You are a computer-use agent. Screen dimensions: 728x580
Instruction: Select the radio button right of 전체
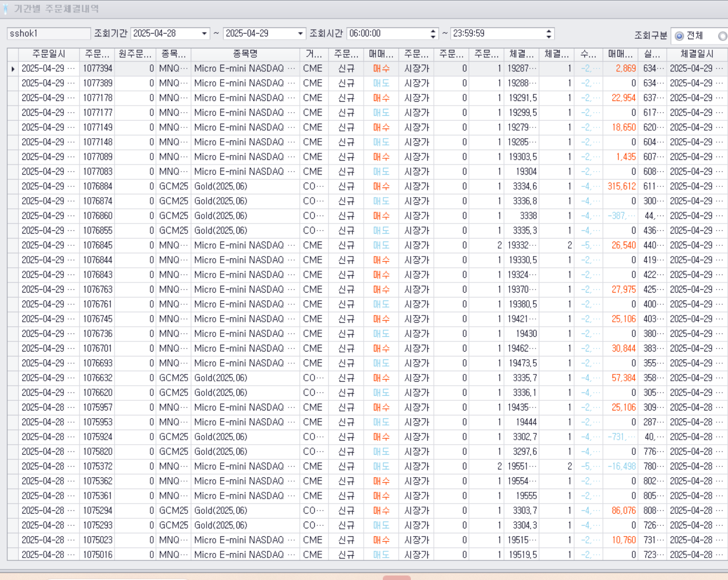pyautogui.click(x=722, y=36)
